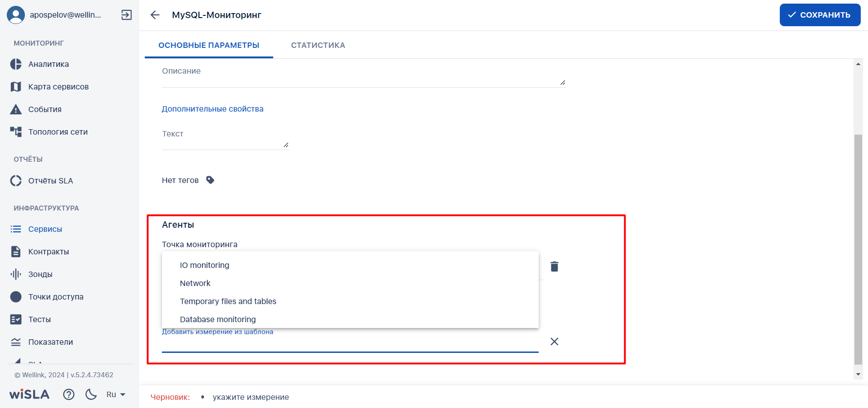Click the Точки доступа circle icon
This screenshot has height=408, width=868.
16,297
